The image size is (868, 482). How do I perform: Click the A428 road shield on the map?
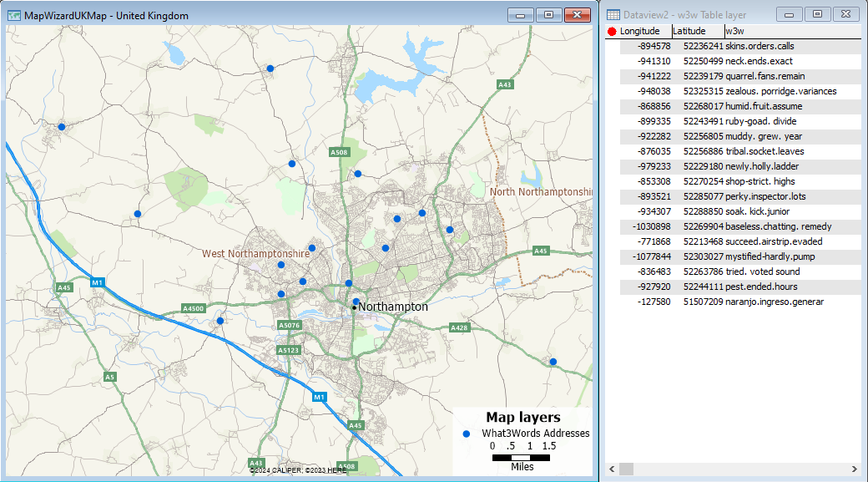pos(459,328)
